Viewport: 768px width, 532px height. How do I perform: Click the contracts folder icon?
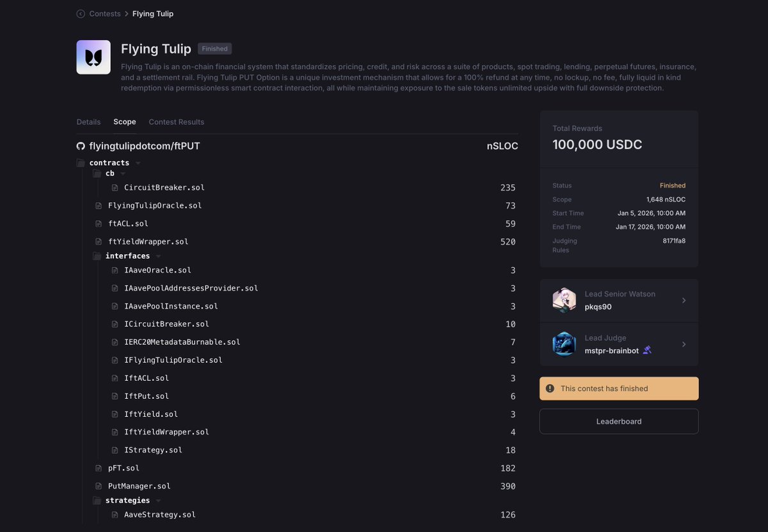[81, 163]
